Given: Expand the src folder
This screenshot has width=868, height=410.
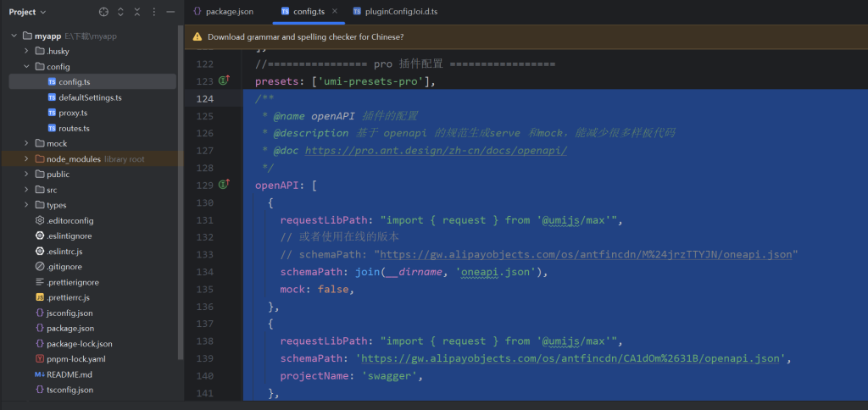Looking at the screenshot, I should point(26,190).
